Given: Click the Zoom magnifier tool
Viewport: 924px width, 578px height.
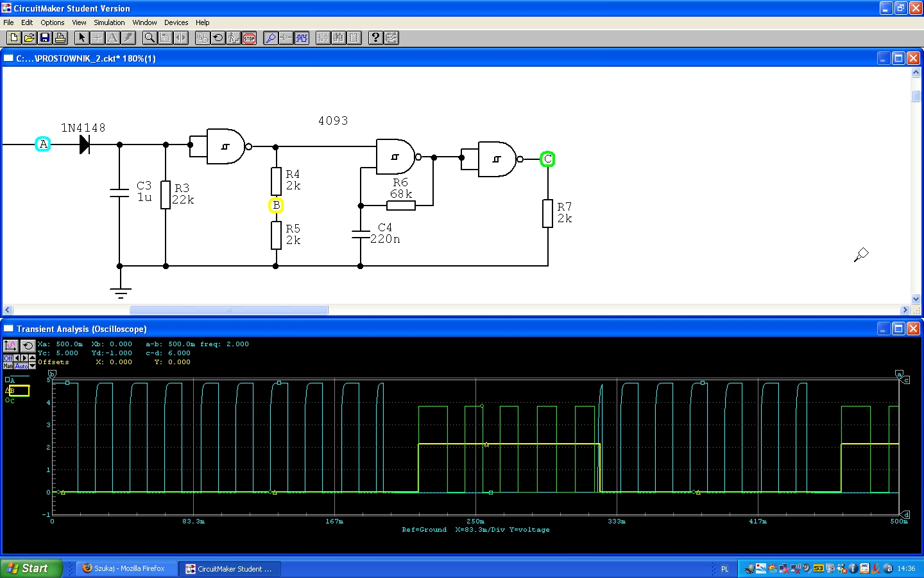Looking at the screenshot, I should pos(150,38).
